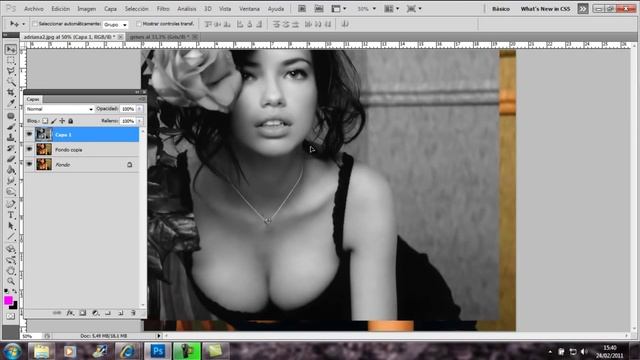Add a layer style with fx button
This screenshot has width=640, height=360.
tap(70, 313)
